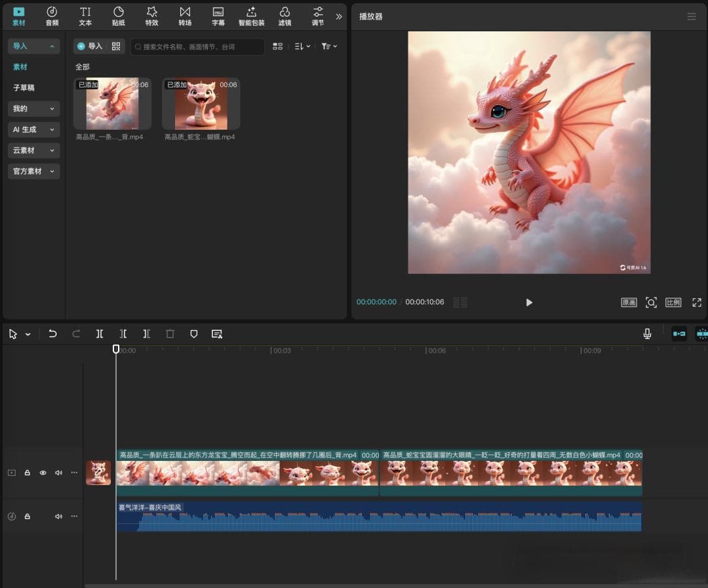Viewport: 708px width, 588px height.
Task: Collapse the 导入 sidebar section
Action: [34, 46]
